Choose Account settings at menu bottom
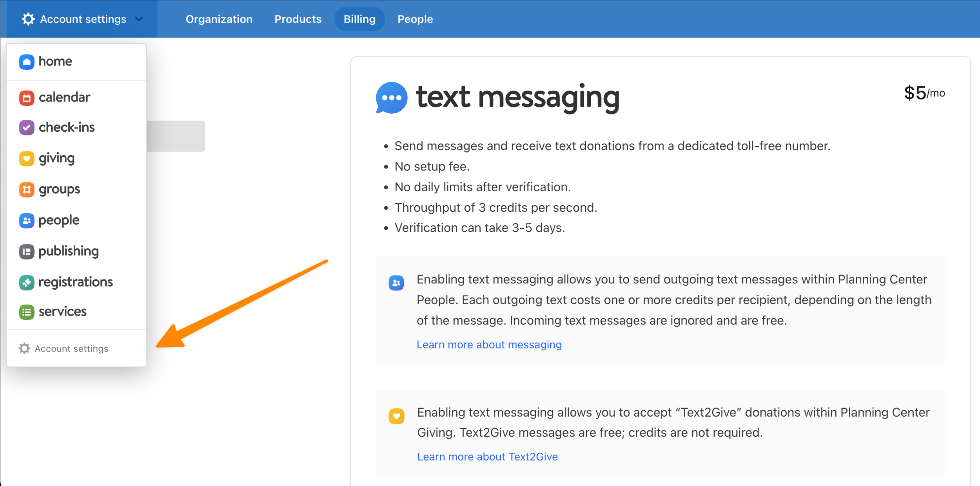Viewport: 980px width, 486px height. (71, 348)
